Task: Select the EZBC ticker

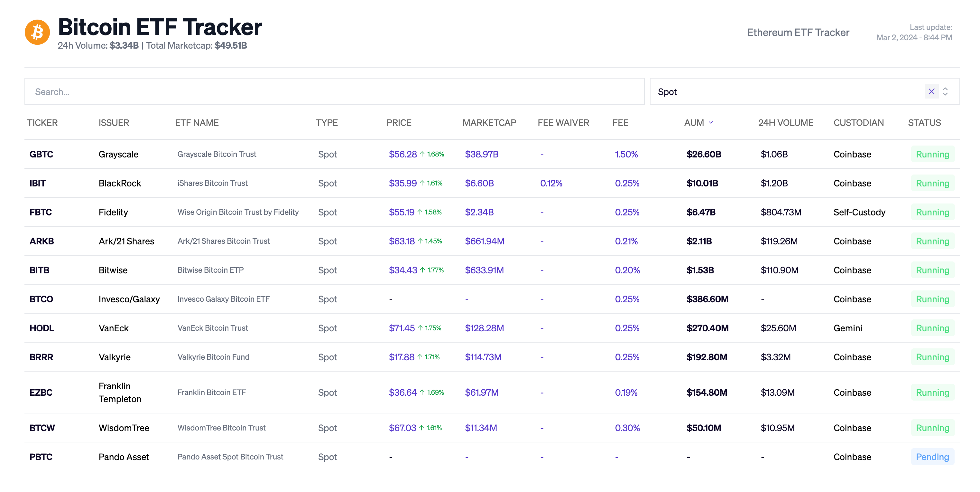Action: pos(41,392)
